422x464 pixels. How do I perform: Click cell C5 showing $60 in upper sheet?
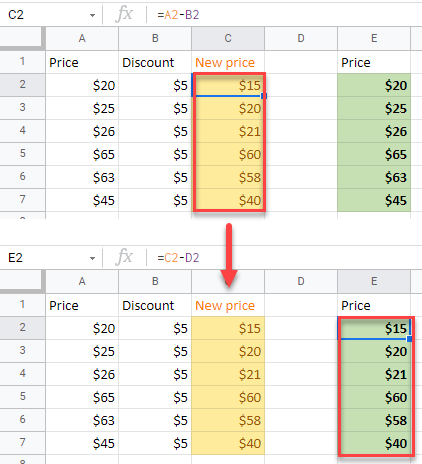(228, 154)
